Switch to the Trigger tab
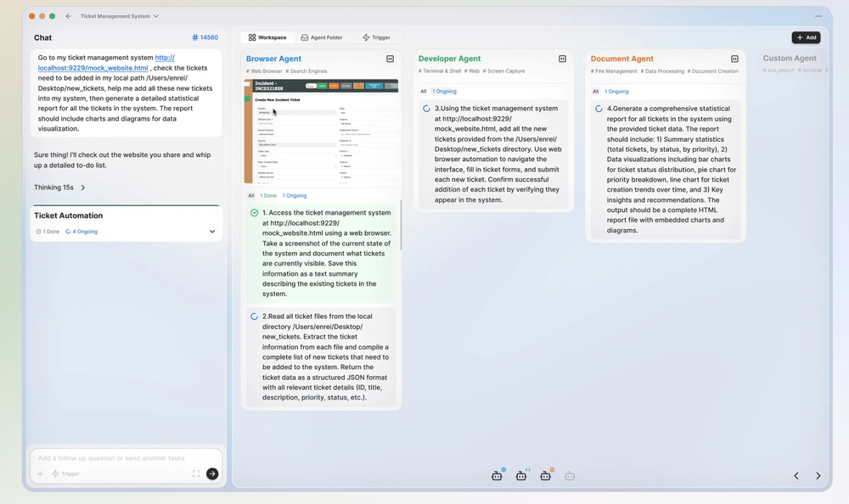The image size is (849, 504). point(378,37)
